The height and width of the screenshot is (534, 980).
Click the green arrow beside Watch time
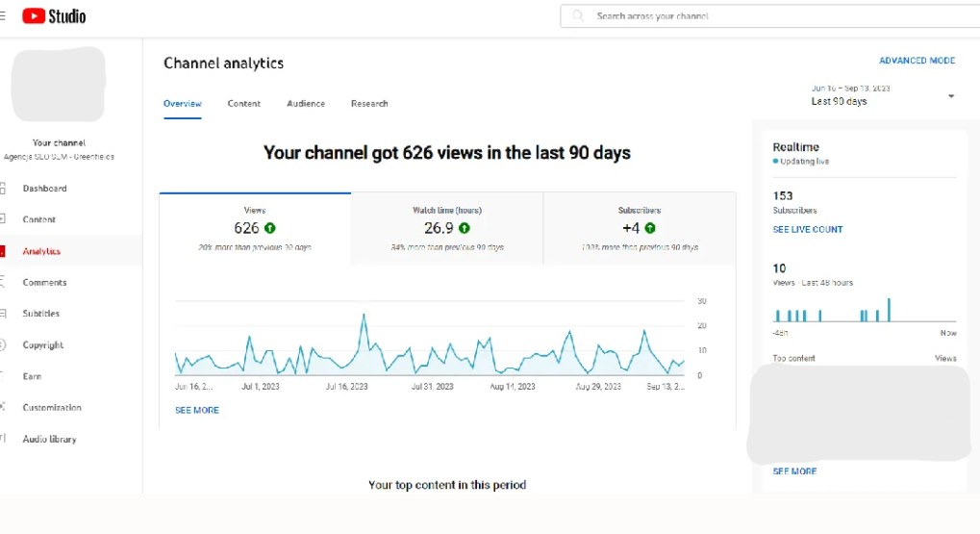coord(465,228)
